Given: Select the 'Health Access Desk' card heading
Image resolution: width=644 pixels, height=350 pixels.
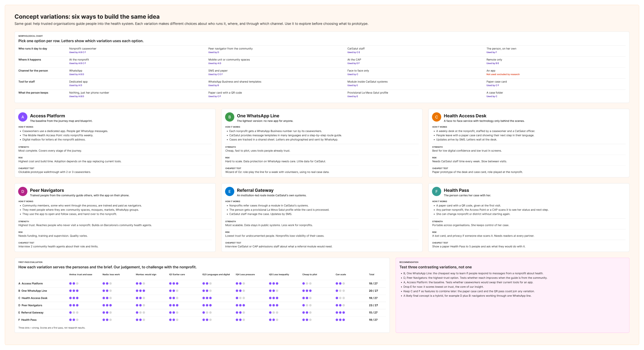Looking at the screenshot, I should coord(465,116).
